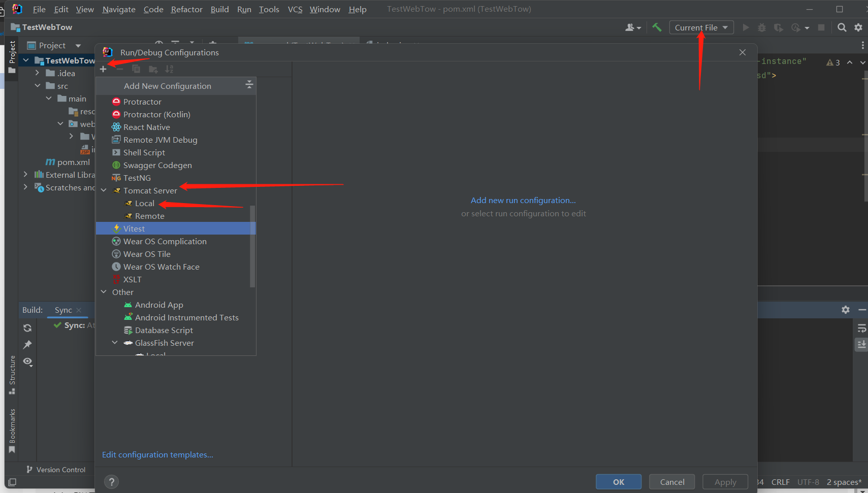Screen dimensions: 868x493
Task: Switch to the Sync tab in Build panel
Action: 63,310
